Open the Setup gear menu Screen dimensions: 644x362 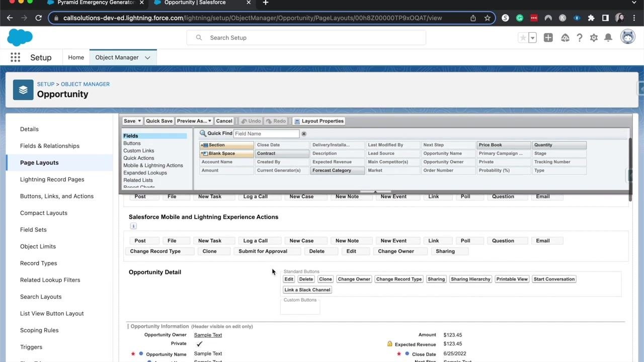tap(594, 38)
